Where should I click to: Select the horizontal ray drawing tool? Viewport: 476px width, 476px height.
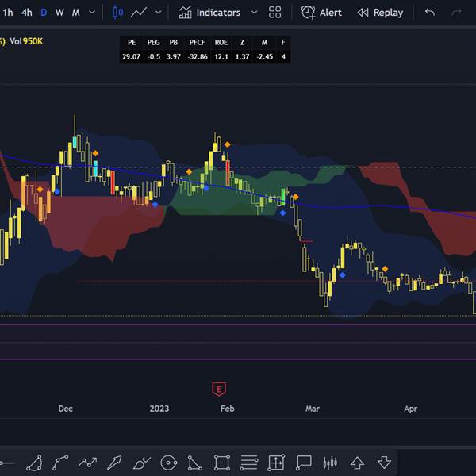pyautogui.click(x=6, y=463)
